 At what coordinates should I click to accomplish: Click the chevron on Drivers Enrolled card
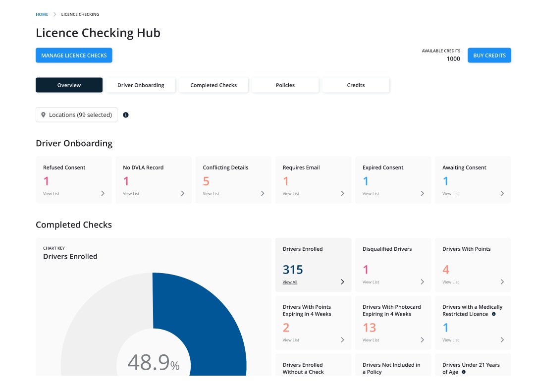(342, 282)
